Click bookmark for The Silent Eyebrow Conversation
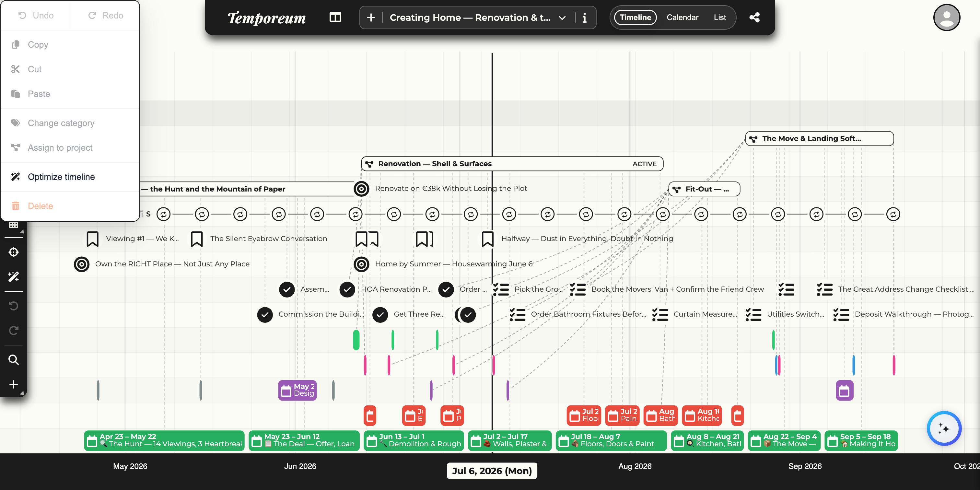 197,239
